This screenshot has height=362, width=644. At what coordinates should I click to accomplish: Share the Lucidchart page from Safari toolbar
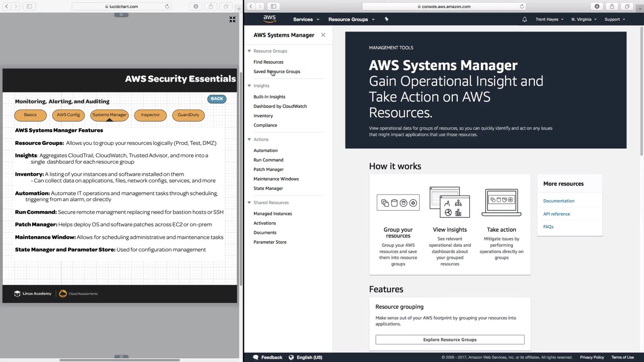tap(211, 6)
